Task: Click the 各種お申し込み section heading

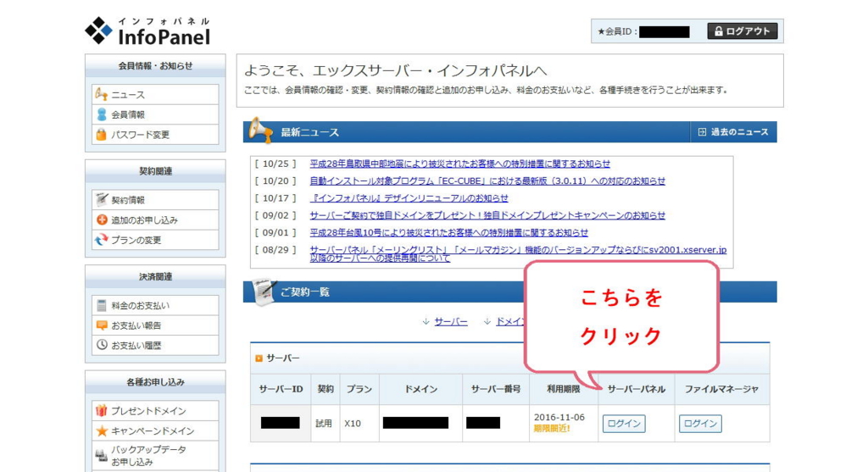Action: click(155, 382)
